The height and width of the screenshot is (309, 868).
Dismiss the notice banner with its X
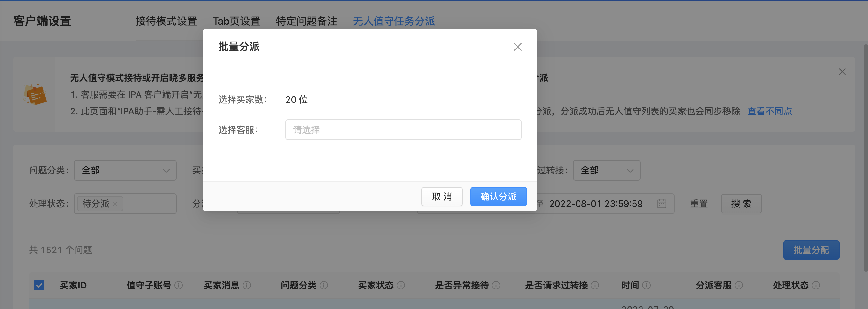pyautogui.click(x=842, y=71)
